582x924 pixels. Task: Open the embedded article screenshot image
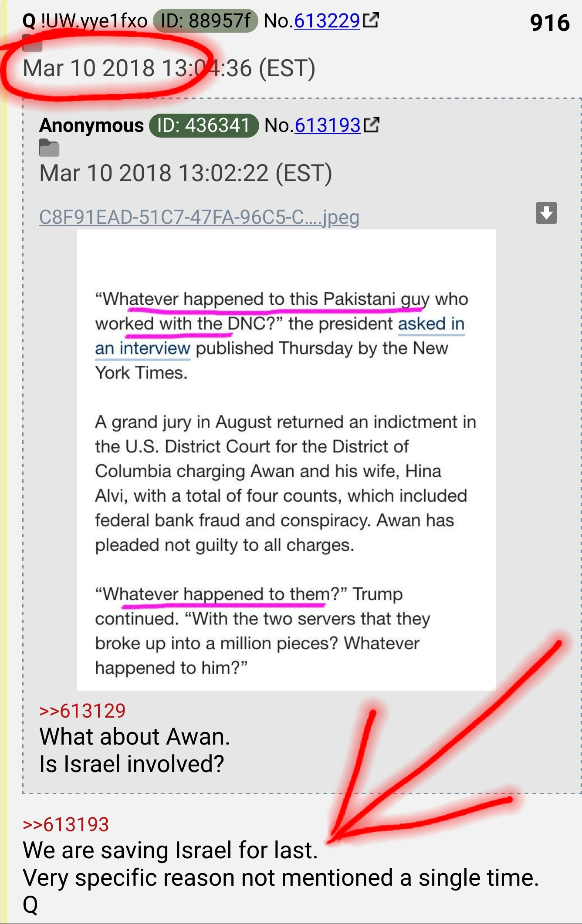[x=286, y=460]
